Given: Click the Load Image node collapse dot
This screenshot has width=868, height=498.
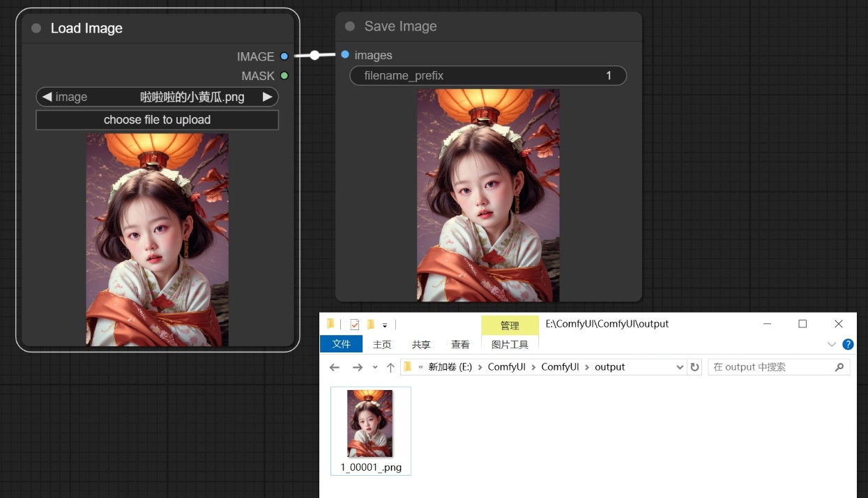Looking at the screenshot, I should (x=36, y=29).
